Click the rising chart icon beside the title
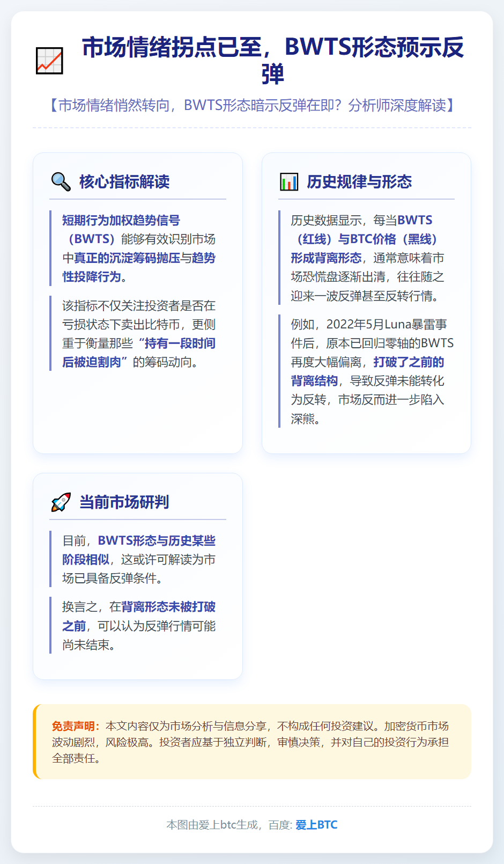This screenshot has height=864, width=504. point(49,61)
